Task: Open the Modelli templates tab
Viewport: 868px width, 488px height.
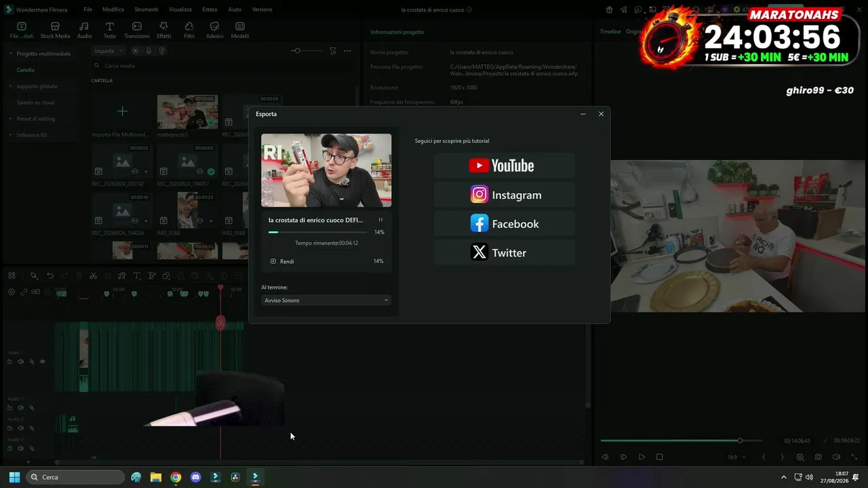Action: coord(240,30)
